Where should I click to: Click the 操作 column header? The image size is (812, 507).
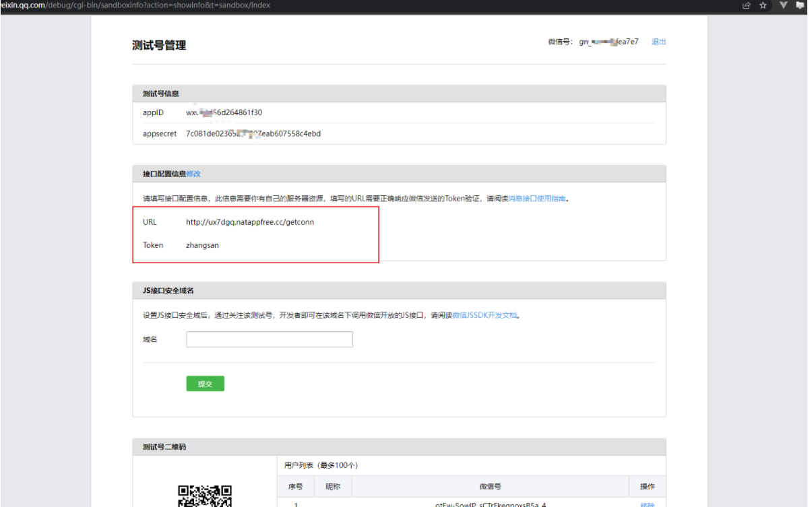coord(646,487)
